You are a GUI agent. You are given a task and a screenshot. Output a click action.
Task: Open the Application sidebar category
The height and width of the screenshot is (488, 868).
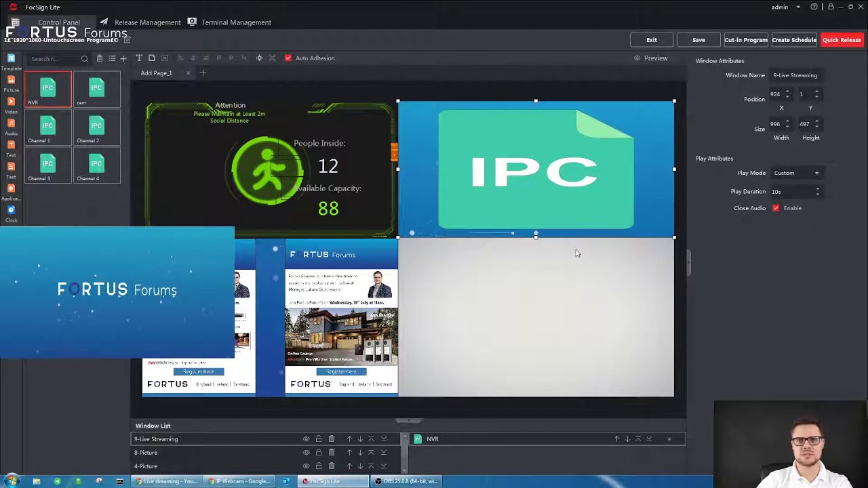tap(11, 192)
